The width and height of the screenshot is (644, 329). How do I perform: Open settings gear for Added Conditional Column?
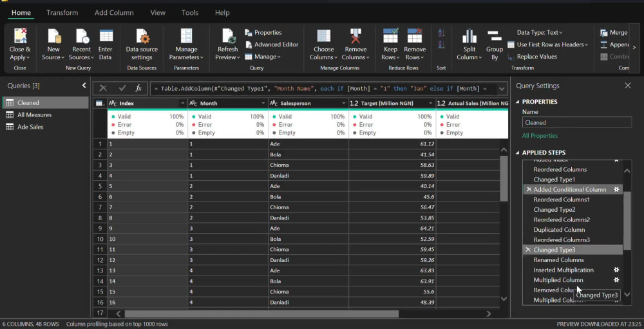[616, 189]
